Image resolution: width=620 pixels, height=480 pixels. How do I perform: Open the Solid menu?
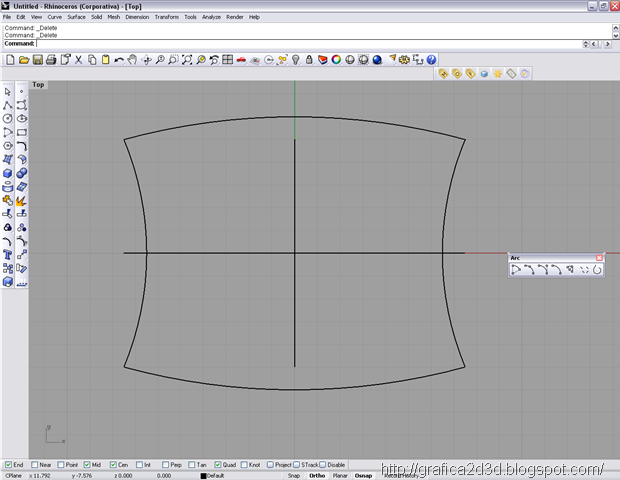tap(96, 17)
